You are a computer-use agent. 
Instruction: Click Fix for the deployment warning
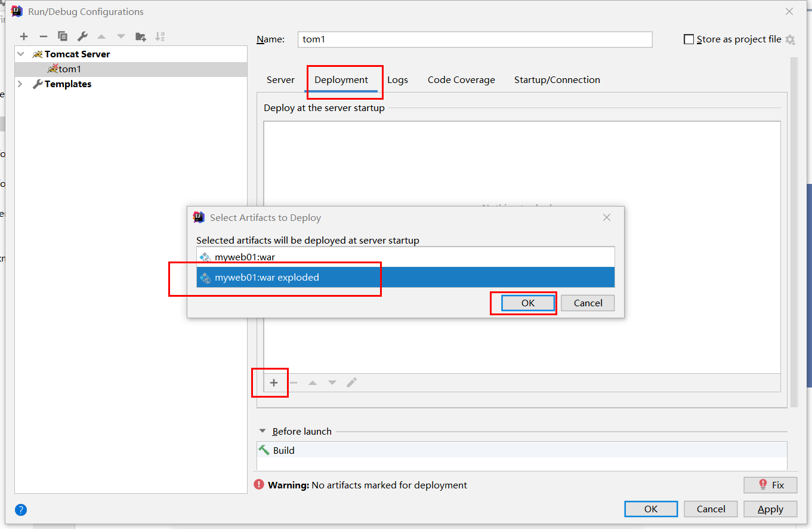770,485
